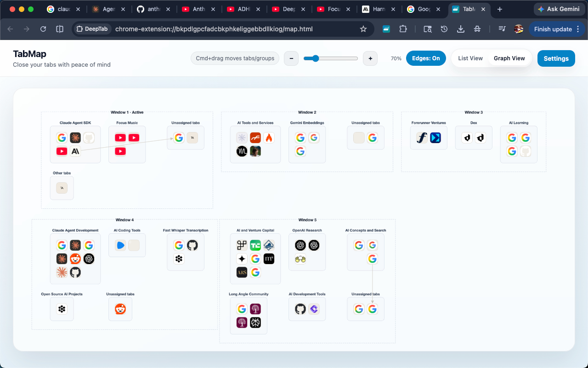588x368 pixels.
Task: Switch to the ADH YouTube browser tab
Action: [x=243, y=9]
